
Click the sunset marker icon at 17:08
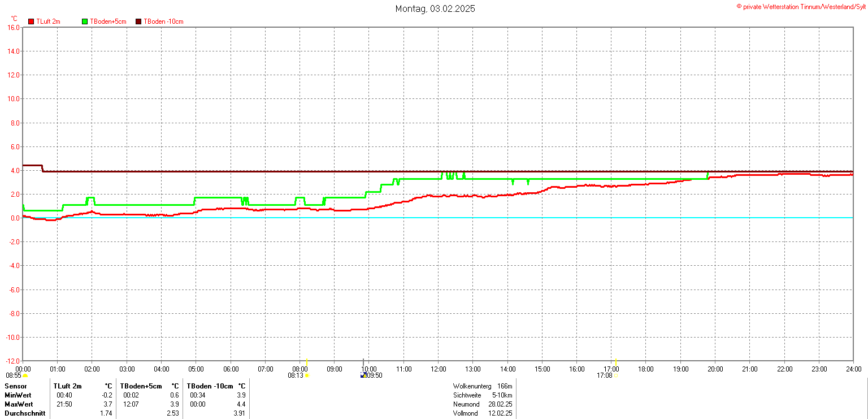[617, 375]
